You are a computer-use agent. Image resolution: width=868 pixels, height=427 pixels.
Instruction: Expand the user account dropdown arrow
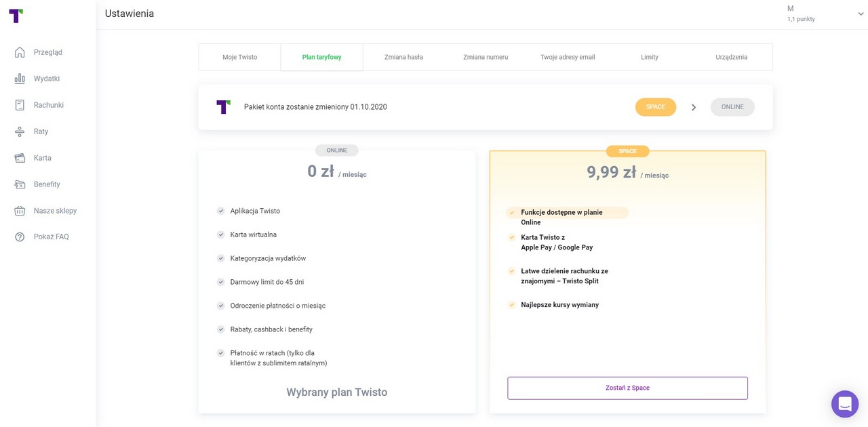click(x=861, y=14)
